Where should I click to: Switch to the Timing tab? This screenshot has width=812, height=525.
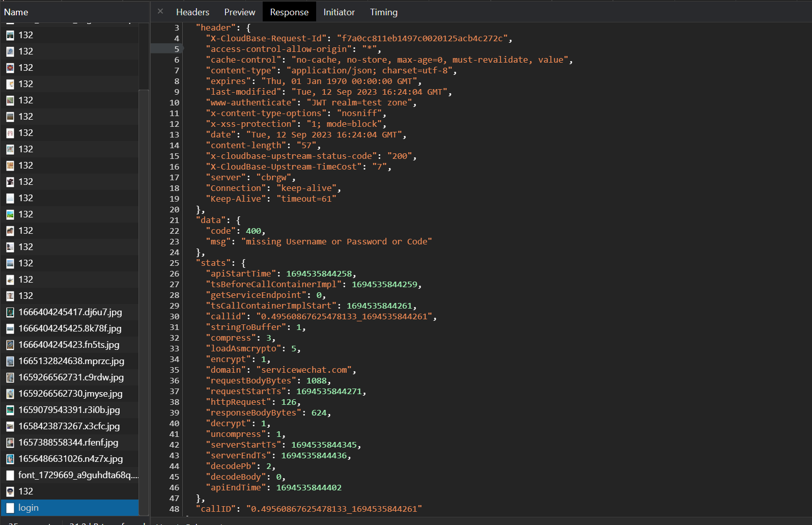[384, 12]
